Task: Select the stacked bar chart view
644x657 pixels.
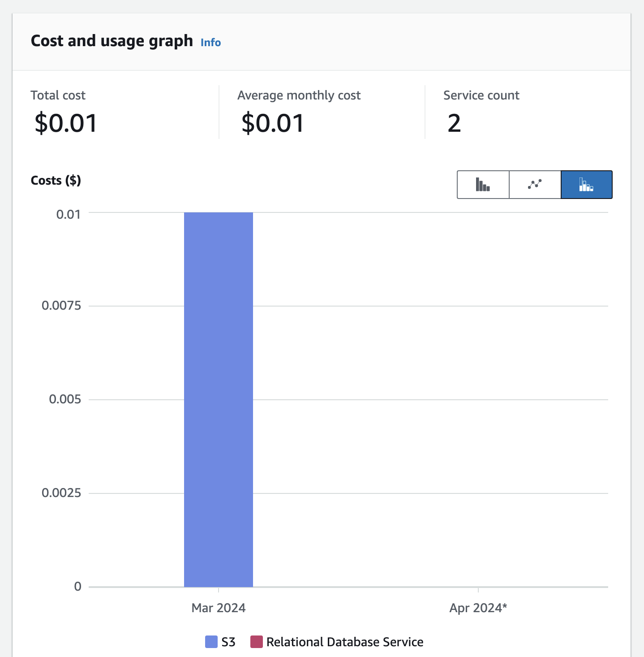Action: pyautogui.click(x=586, y=185)
